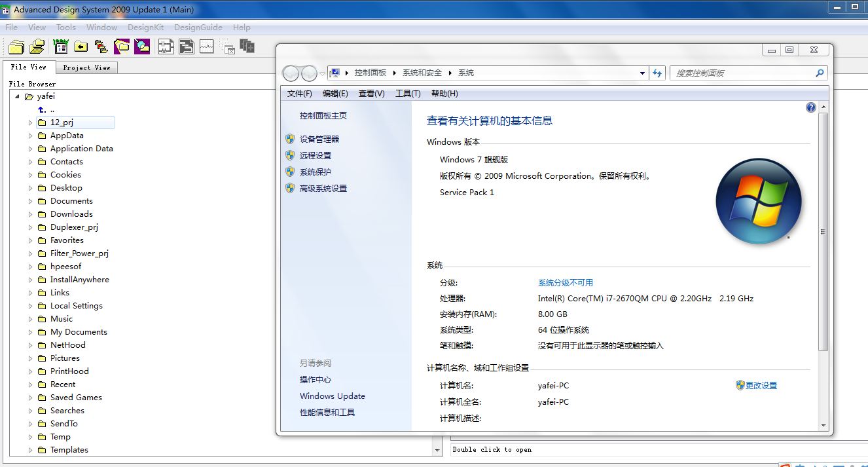Click the shield icon beside 远程设置
Image resolution: width=868 pixels, height=467 pixels.
(290, 155)
